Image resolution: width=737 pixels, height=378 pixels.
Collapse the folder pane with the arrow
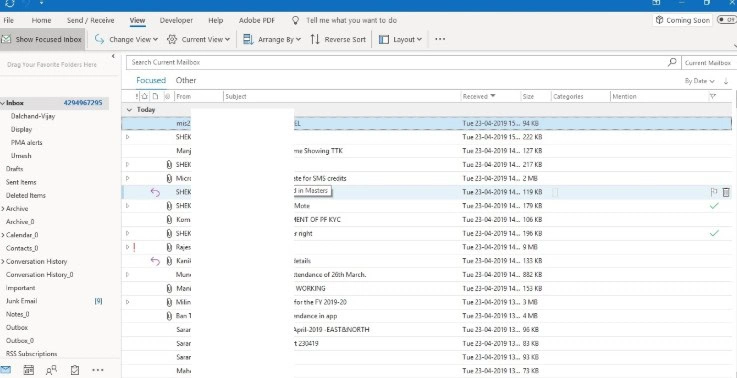click(113, 56)
